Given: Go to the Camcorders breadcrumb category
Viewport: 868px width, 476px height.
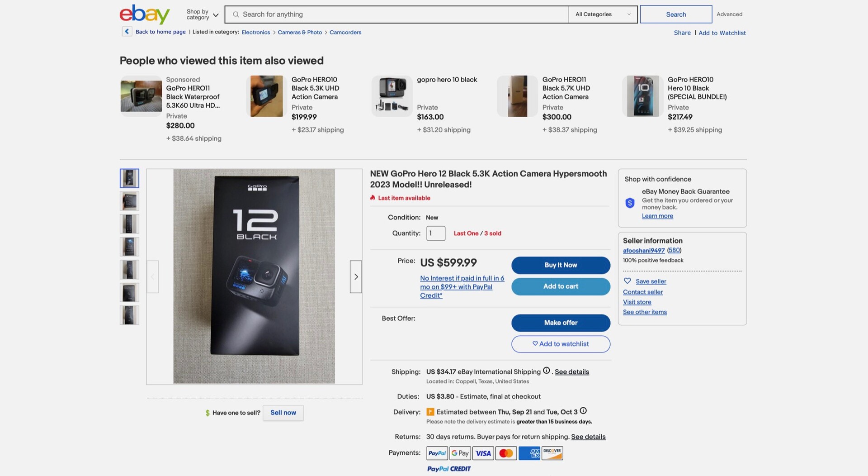Looking at the screenshot, I should pos(345,33).
